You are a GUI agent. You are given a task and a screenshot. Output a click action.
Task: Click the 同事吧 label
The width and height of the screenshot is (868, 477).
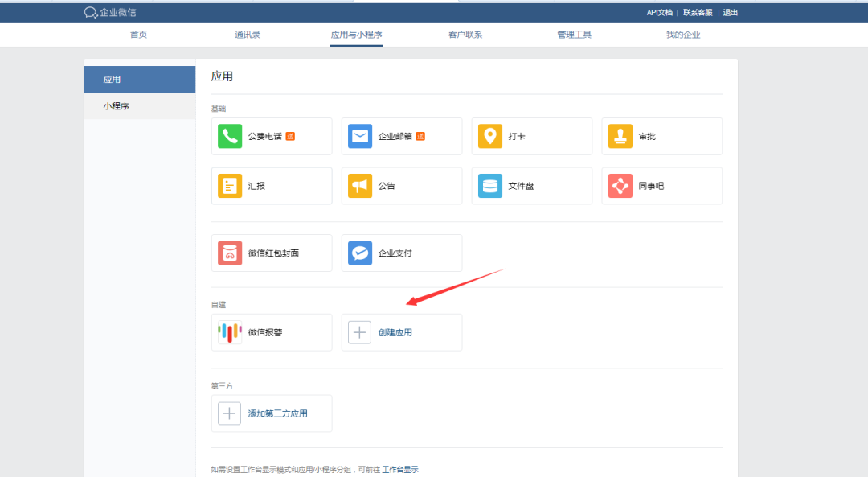pyautogui.click(x=651, y=186)
